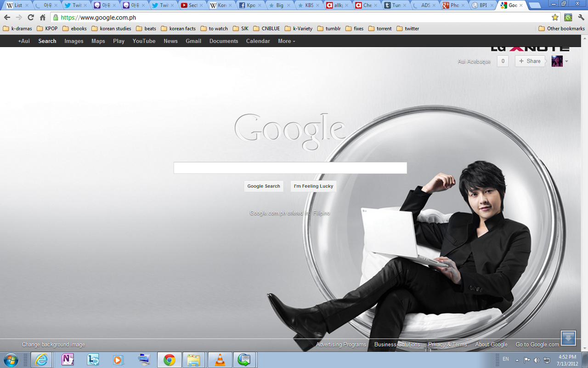Click the Action Center flag tray icon
The image size is (588, 368).
pyautogui.click(x=527, y=360)
